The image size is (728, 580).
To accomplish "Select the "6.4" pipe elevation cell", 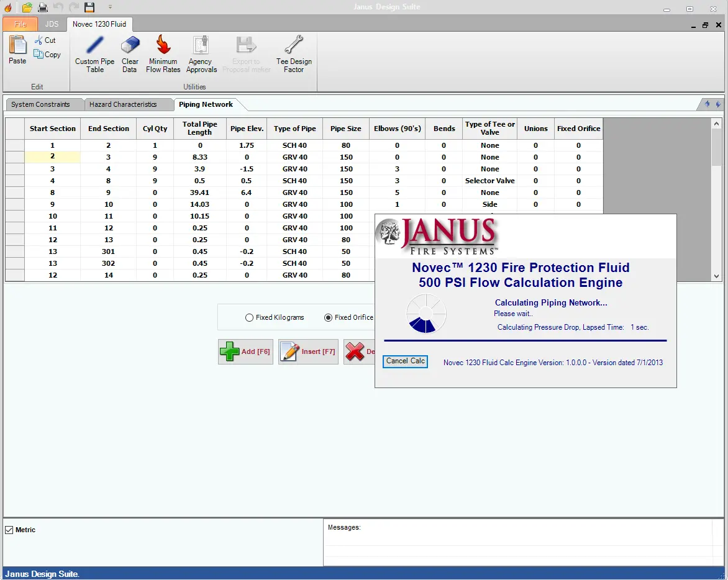I will pos(247,193).
